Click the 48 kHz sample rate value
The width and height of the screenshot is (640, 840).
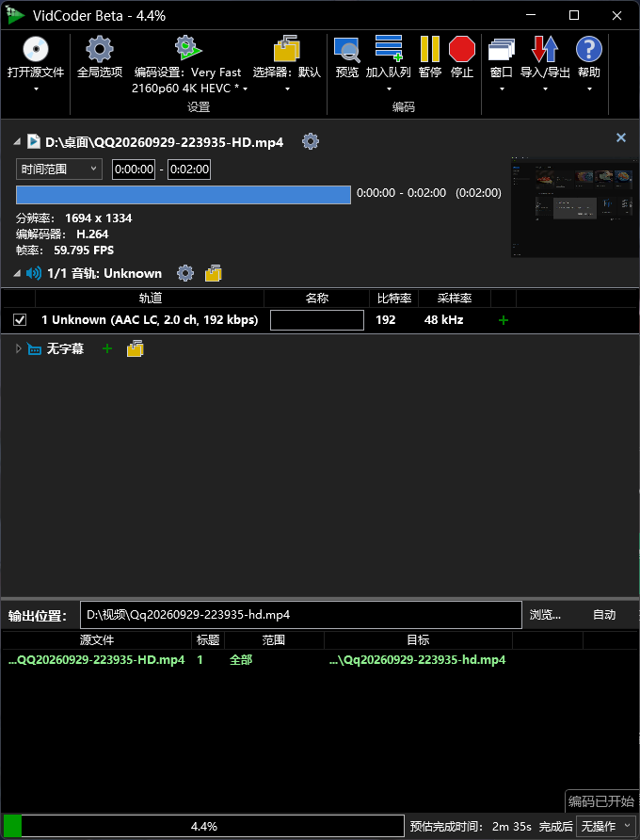click(443, 320)
